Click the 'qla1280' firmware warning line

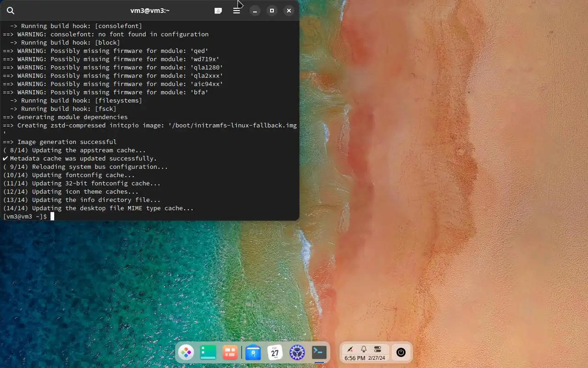pyautogui.click(x=113, y=67)
